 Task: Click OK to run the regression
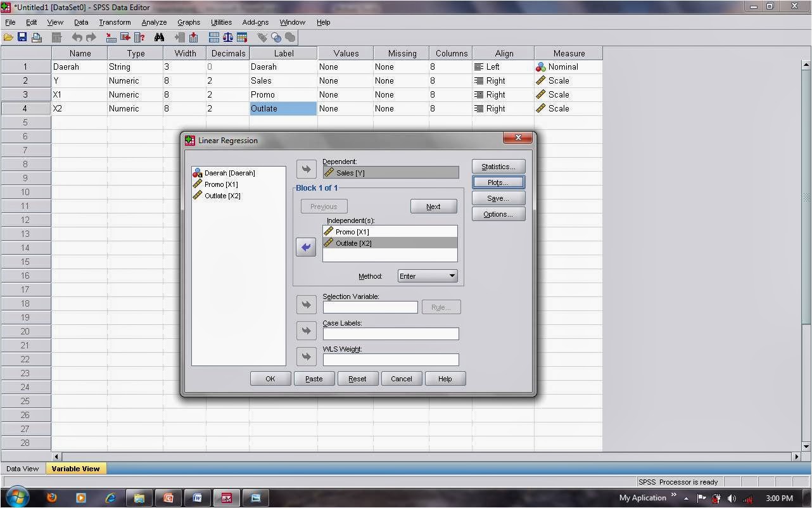[x=270, y=379]
